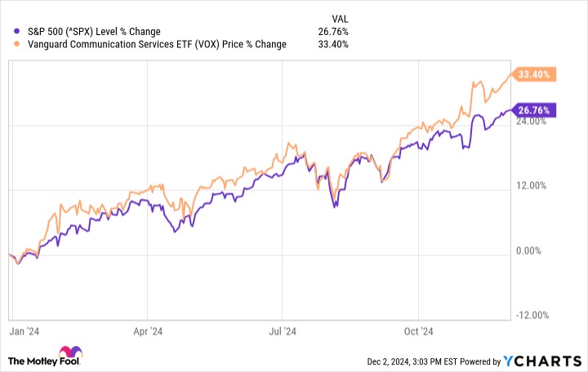The width and height of the screenshot is (588, 372).
Task: Click the -12.00% y-axis label
Action: (532, 315)
